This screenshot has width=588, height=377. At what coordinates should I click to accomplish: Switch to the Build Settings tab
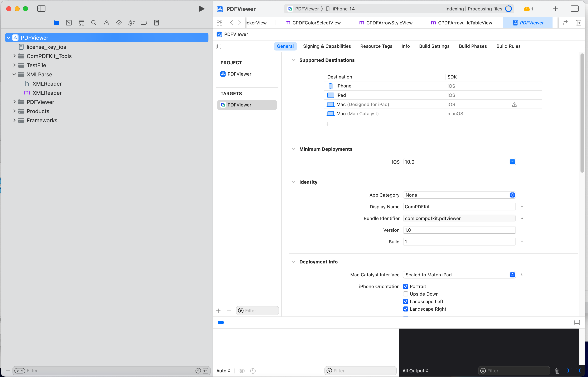click(434, 46)
